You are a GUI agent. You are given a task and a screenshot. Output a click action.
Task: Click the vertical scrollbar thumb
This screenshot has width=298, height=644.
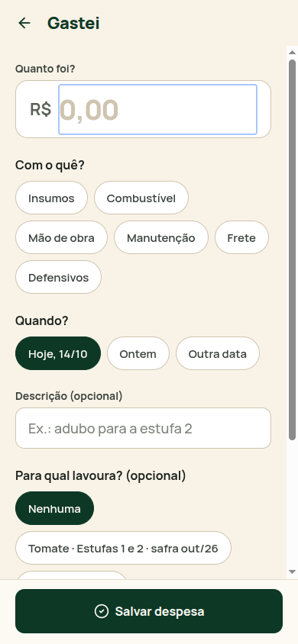pos(292,250)
